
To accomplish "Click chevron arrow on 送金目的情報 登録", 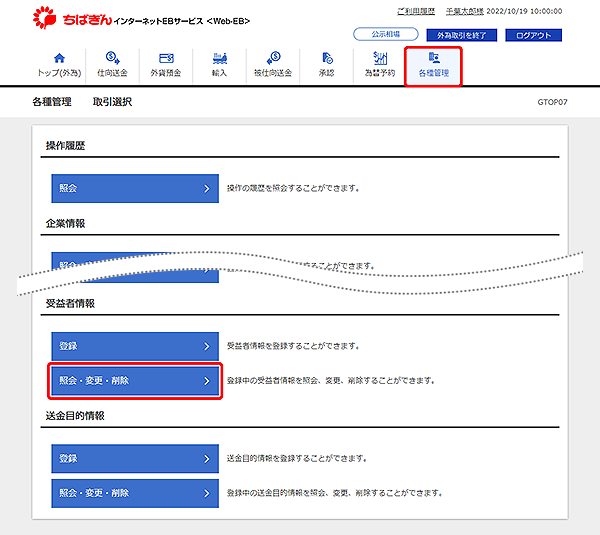I will click(x=207, y=458).
